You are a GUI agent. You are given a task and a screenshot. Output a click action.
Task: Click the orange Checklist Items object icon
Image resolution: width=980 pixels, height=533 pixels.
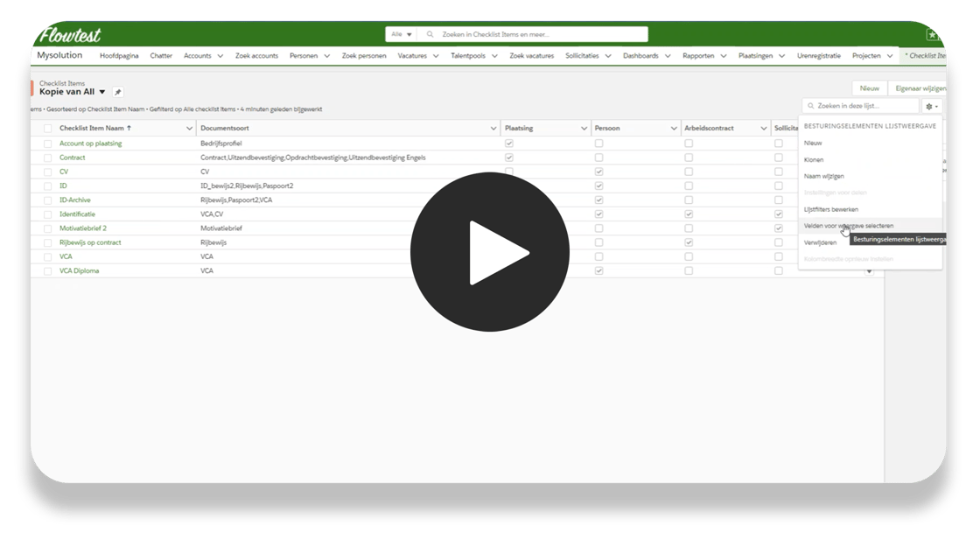click(32, 88)
